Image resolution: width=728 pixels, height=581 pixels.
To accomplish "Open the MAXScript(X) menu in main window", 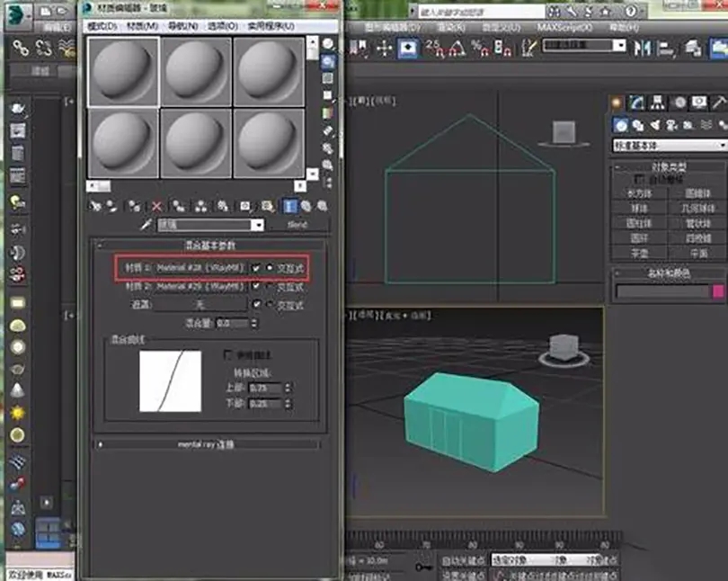I will 564,27.
